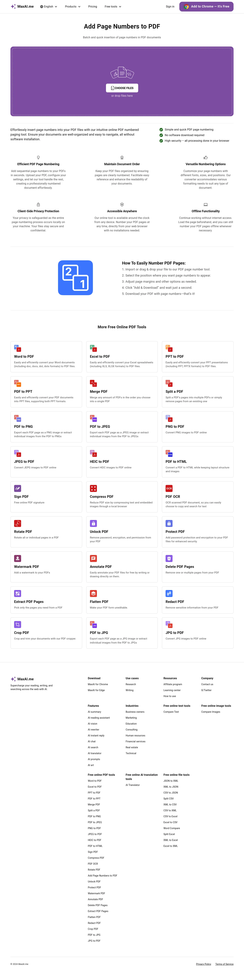Click the PDF to PPT card icon

coord(17,383)
